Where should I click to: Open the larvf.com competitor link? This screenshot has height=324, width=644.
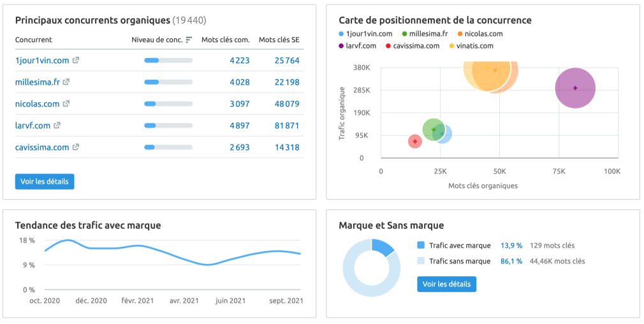(x=33, y=126)
